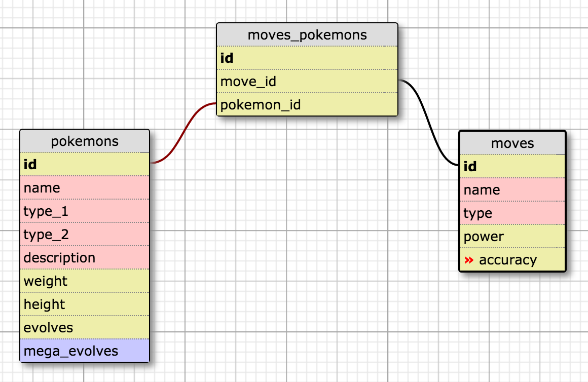The width and height of the screenshot is (588, 382).
Task: Select the moves_pokemons table header
Action: [x=307, y=35]
